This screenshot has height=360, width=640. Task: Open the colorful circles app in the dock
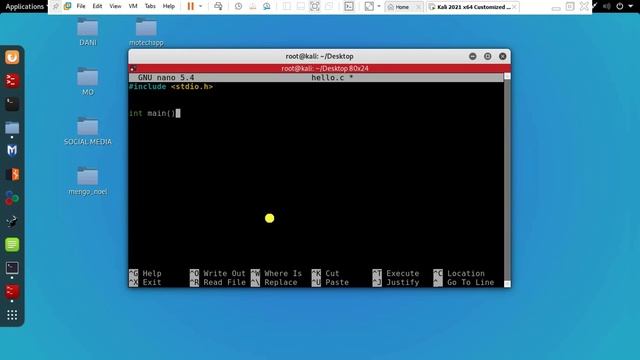pos(12,198)
